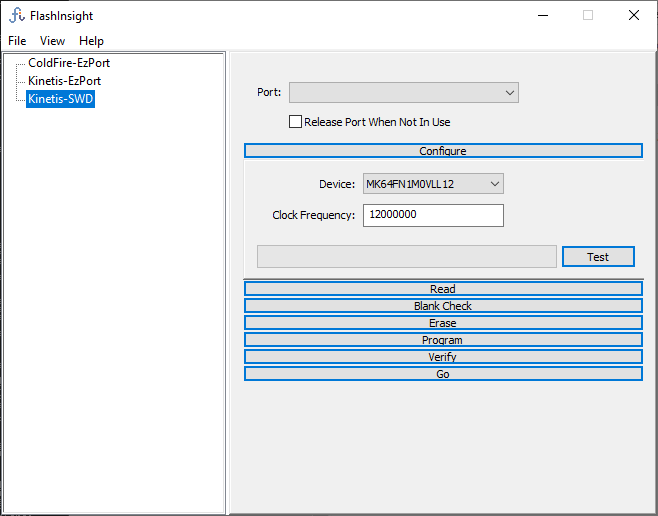Click the FlashInsight app icon in title bar
The image size is (658, 516).
click(16, 16)
